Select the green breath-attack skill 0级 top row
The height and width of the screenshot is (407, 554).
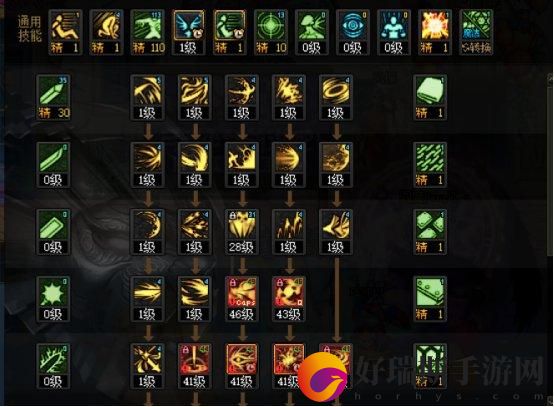pos(312,33)
